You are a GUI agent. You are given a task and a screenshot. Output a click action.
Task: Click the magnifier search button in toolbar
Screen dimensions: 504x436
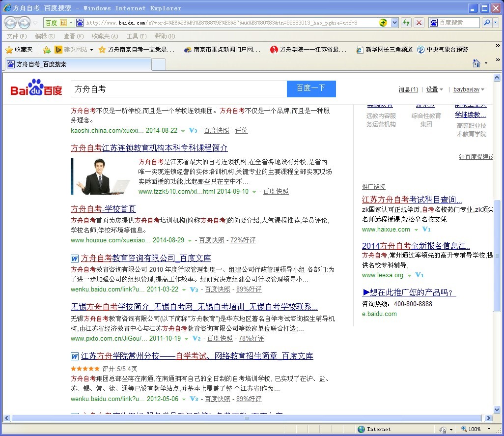click(487, 23)
